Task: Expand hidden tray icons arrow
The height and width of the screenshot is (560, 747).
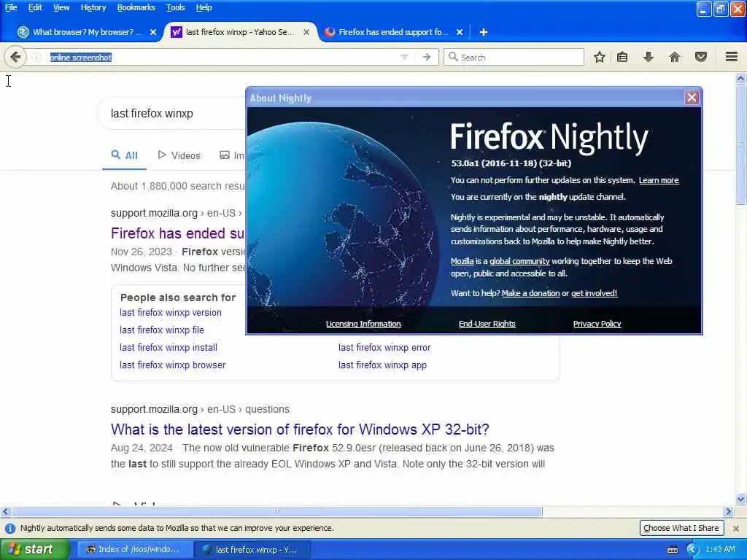Action: pos(692,550)
